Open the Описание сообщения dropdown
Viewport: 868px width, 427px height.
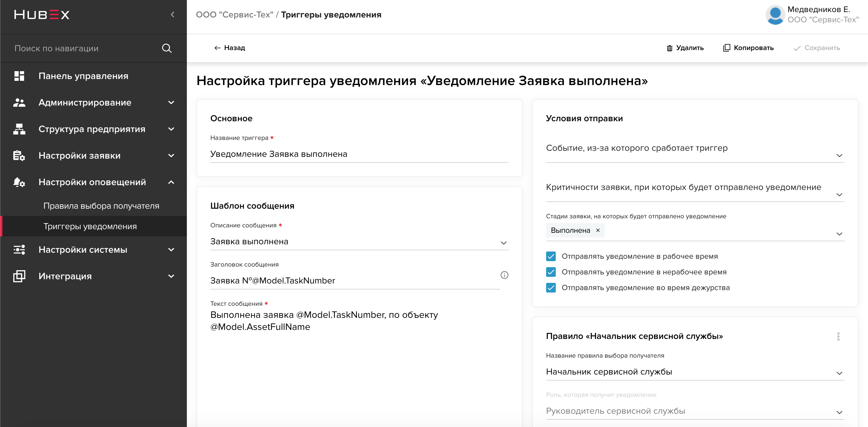pyautogui.click(x=359, y=242)
